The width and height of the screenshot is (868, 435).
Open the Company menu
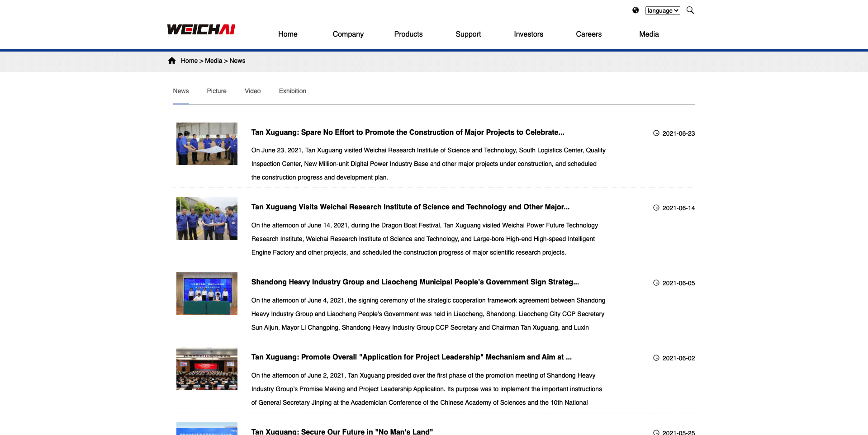pos(348,34)
